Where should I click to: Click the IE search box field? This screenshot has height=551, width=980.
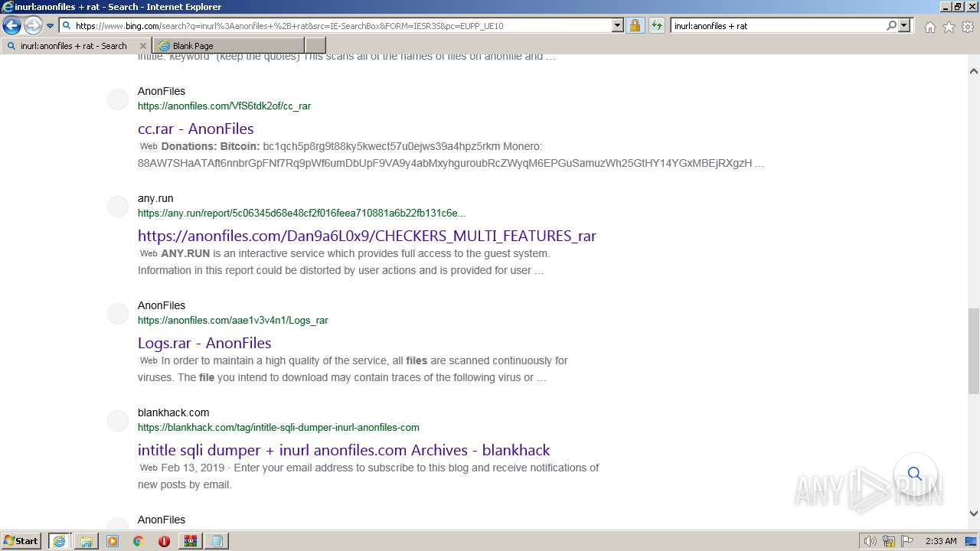click(778, 25)
